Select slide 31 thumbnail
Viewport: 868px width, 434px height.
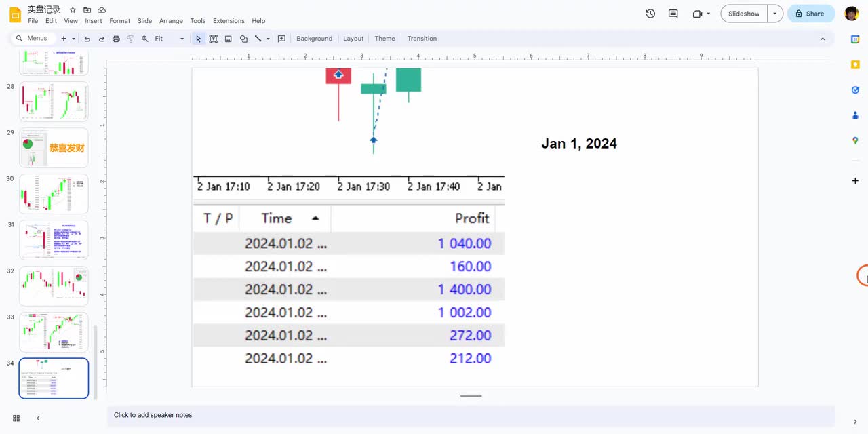click(x=54, y=239)
